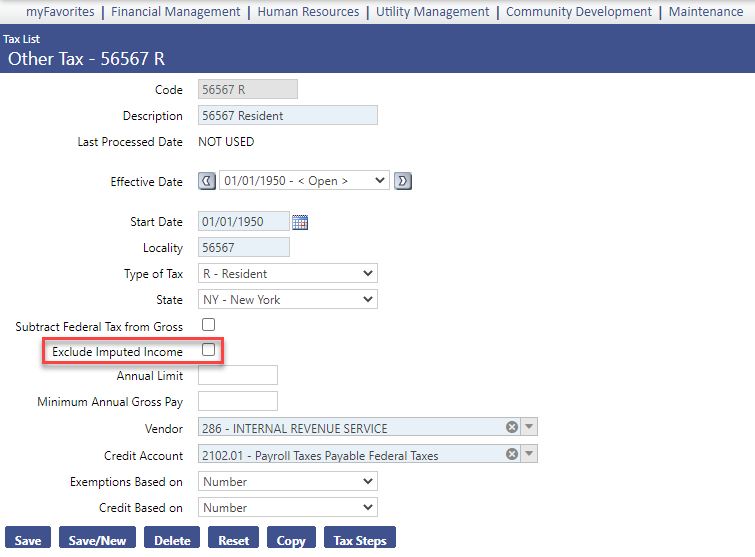Enable Subtract Federal Tax from Gross
The height and width of the screenshot is (557, 755).
tap(209, 325)
